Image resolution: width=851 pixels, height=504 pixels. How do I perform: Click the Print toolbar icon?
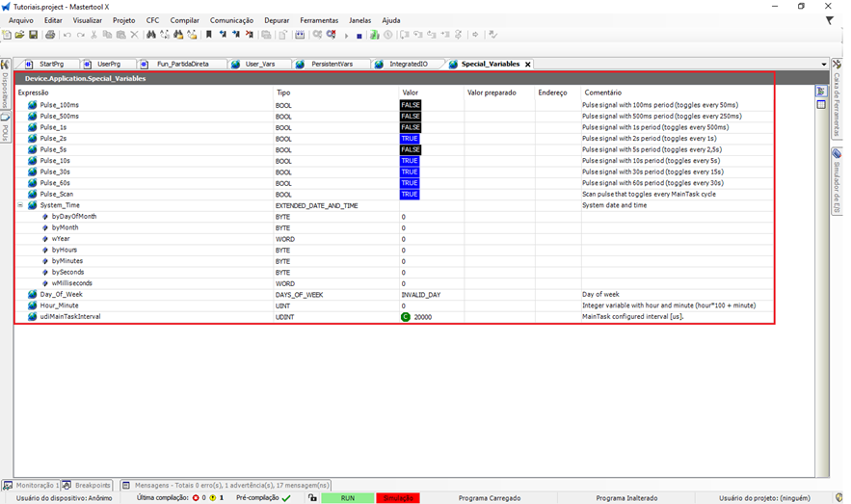click(x=49, y=35)
